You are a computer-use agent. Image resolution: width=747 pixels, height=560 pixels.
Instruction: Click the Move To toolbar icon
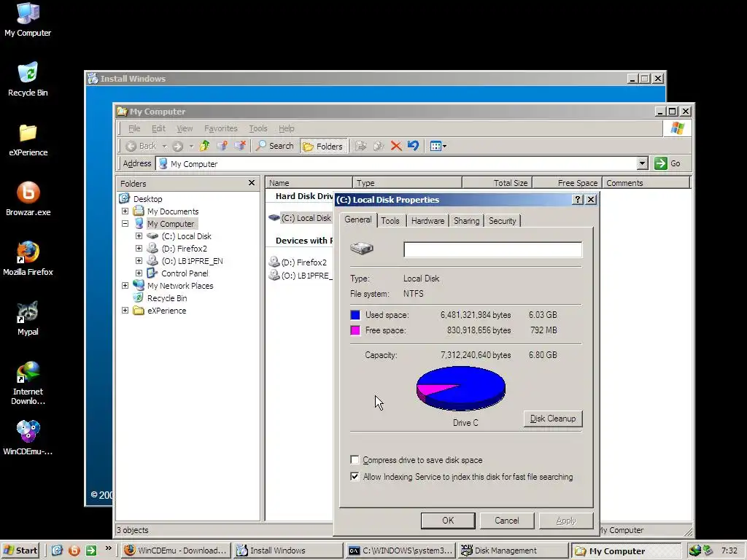click(x=361, y=146)
